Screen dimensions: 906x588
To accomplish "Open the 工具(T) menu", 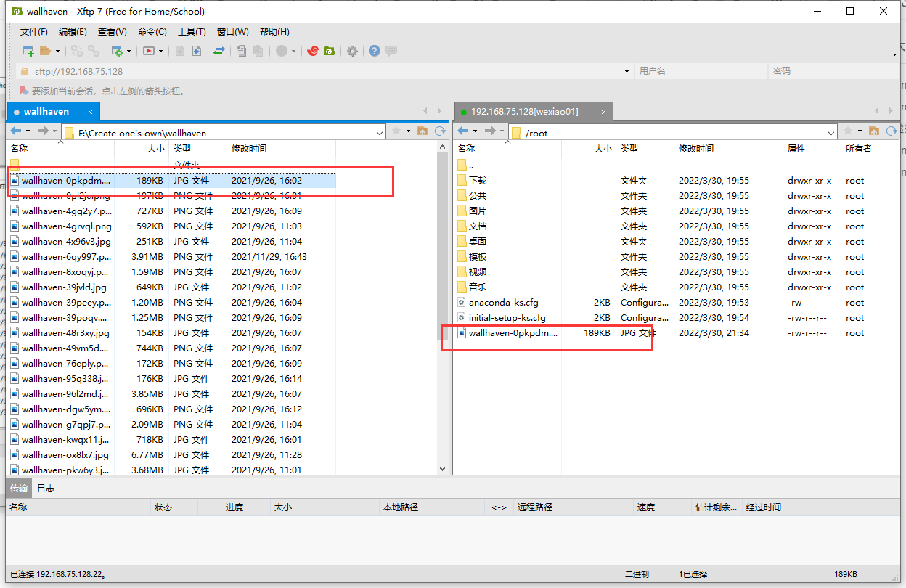I will (x=192, y=32).
